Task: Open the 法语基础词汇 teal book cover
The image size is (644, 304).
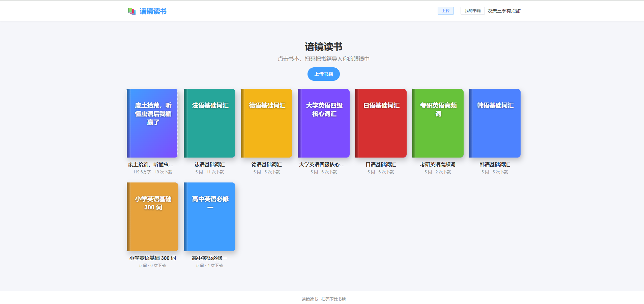Action: pos(209,123)
